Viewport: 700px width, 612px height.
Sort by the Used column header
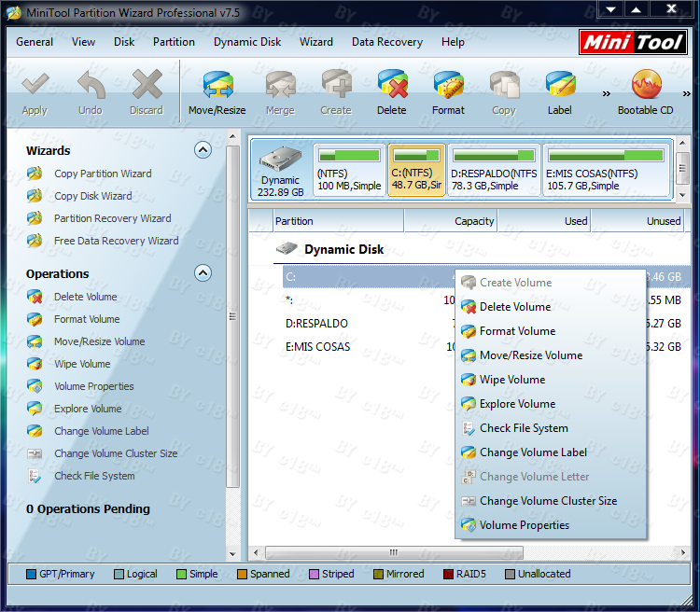pyautogui.click(x=544, y=221)
